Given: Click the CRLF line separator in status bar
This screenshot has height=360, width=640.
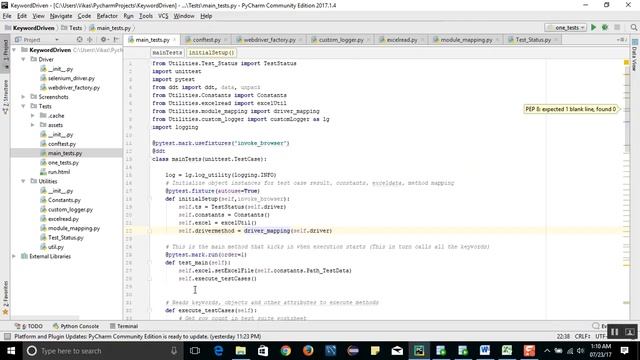Looking at the screenshot, I should point(582,336).
